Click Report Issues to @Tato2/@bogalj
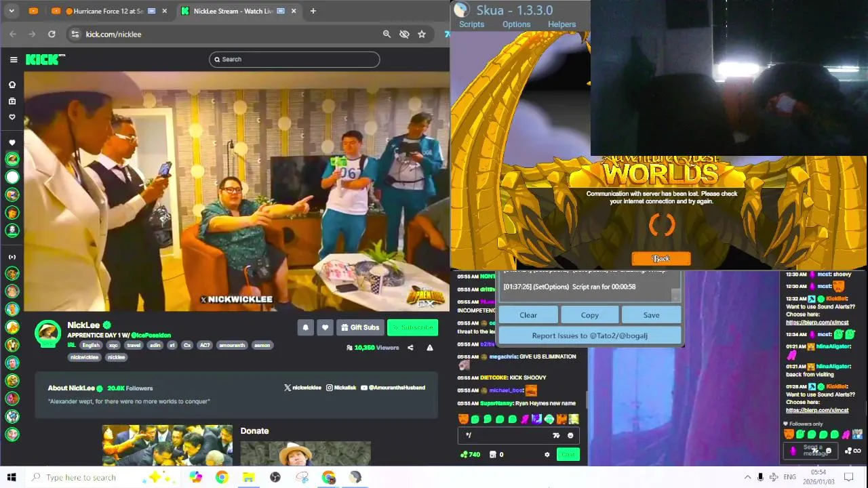Screen dimensions: 868x488 pos(590,335)
